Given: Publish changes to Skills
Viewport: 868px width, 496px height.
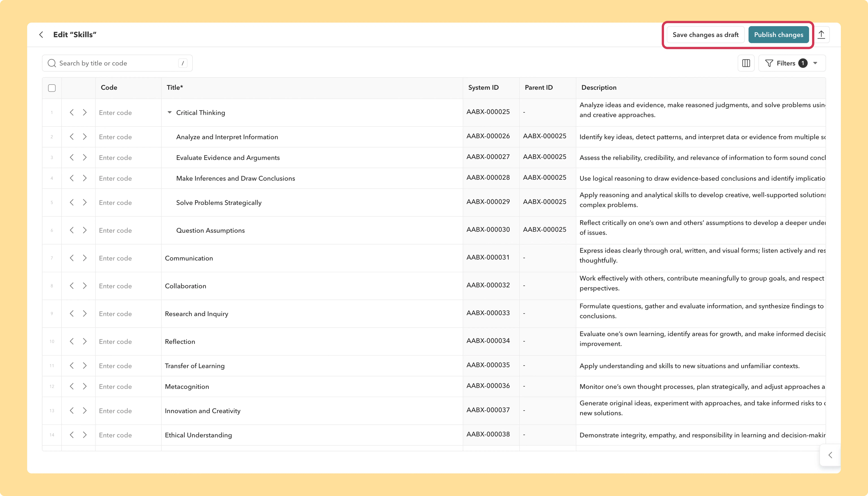Looking at the screenshot, I should point(778,35).
